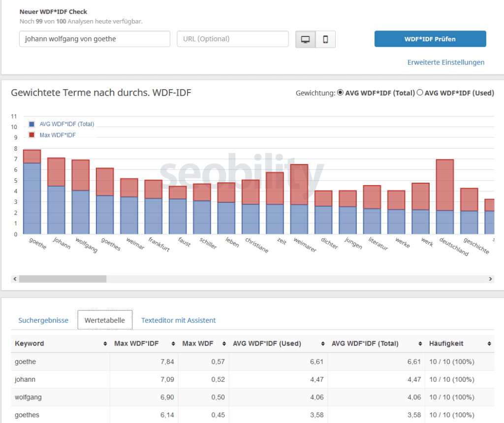
Task: Click Max WDF value 0,50
Action: point(218,397)
